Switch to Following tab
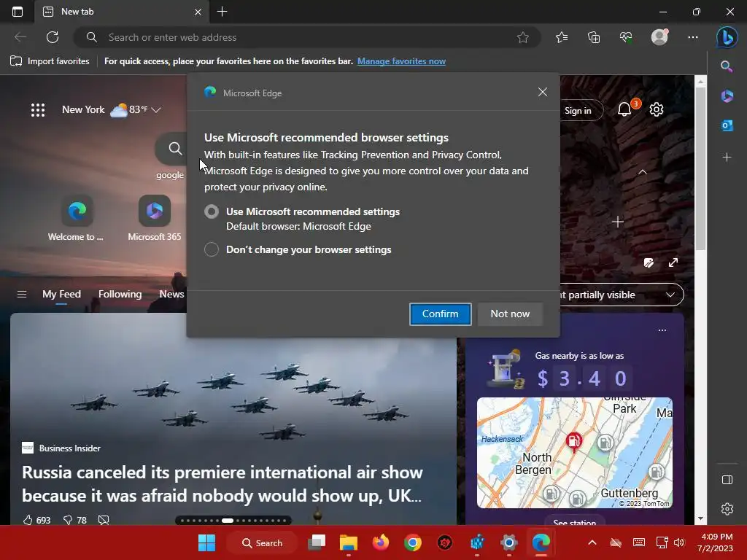747x560 pixels. click(120, 295)
